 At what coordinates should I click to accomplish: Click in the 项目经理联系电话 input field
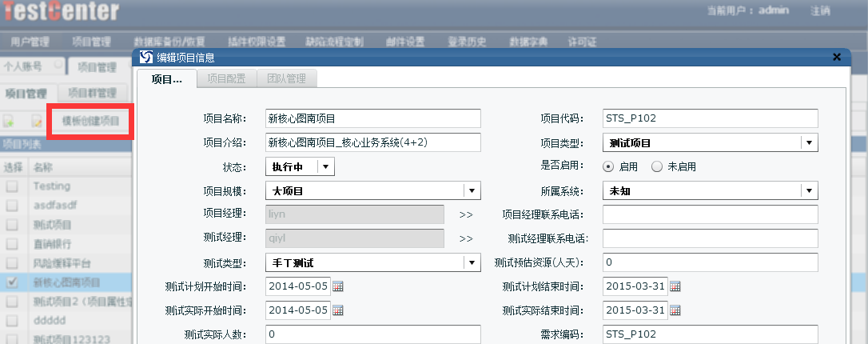coord(711,215)
